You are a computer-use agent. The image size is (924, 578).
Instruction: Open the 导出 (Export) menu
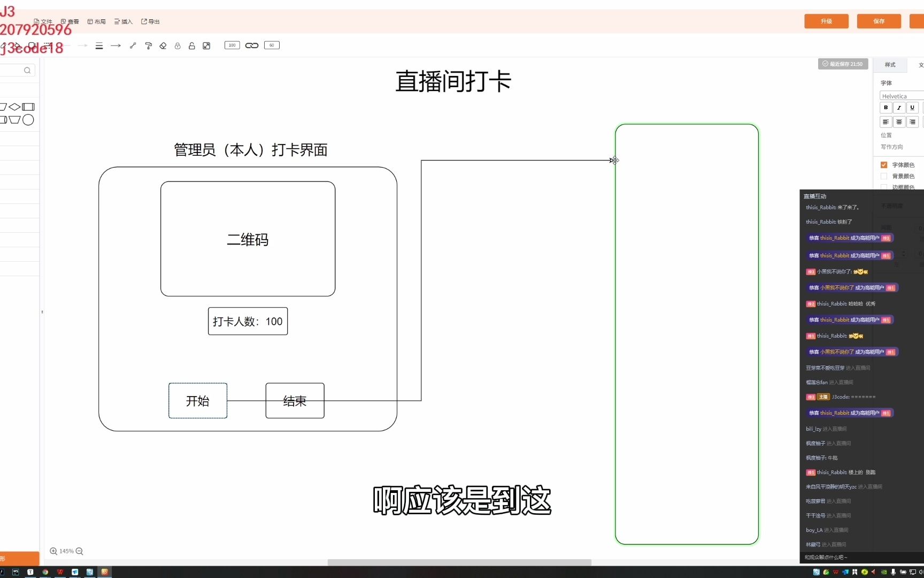pos(150,22)
